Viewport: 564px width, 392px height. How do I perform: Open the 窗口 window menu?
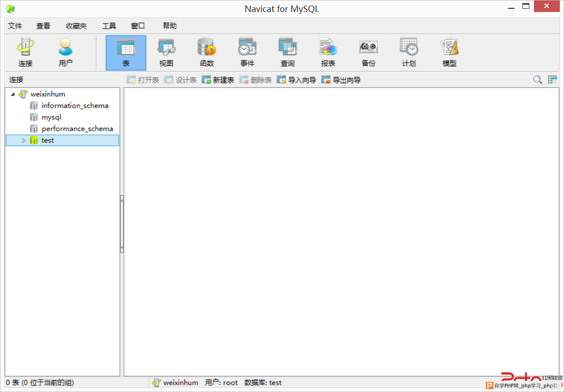(138, 26)
